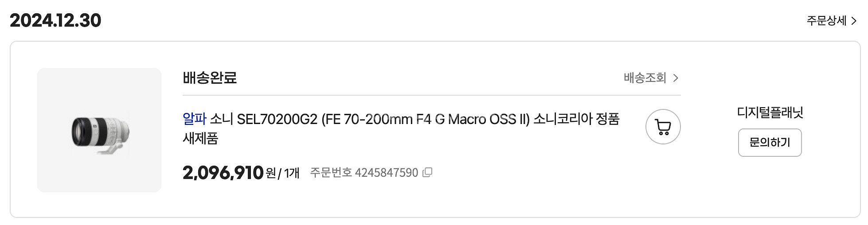Viewport: 868px width, 225px height.
Task: Click the 원 currency unit after the price
Action: [271, 173]
